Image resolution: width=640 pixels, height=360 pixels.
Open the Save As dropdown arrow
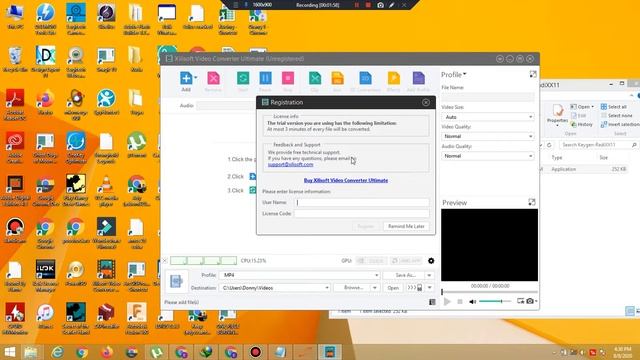429,276
